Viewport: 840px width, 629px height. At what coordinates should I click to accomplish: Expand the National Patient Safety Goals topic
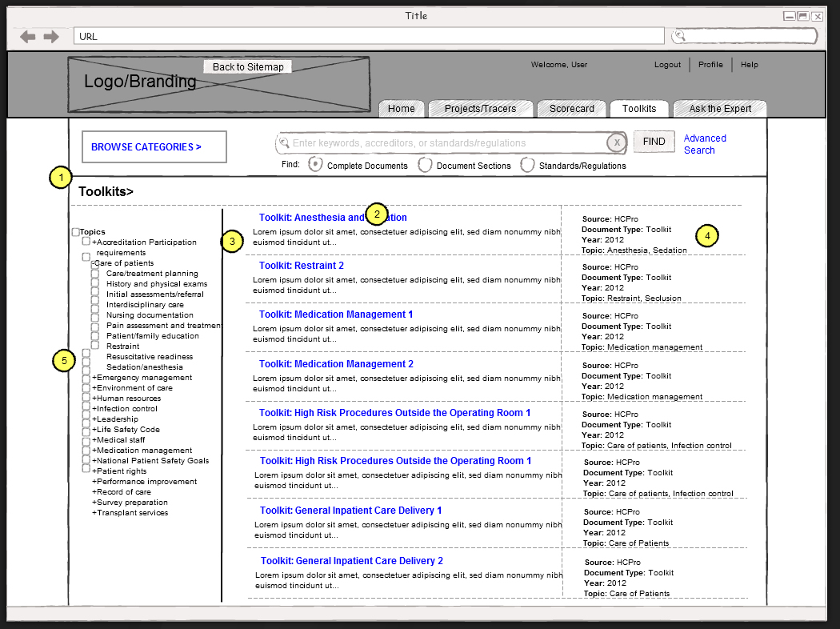(94, 461)
